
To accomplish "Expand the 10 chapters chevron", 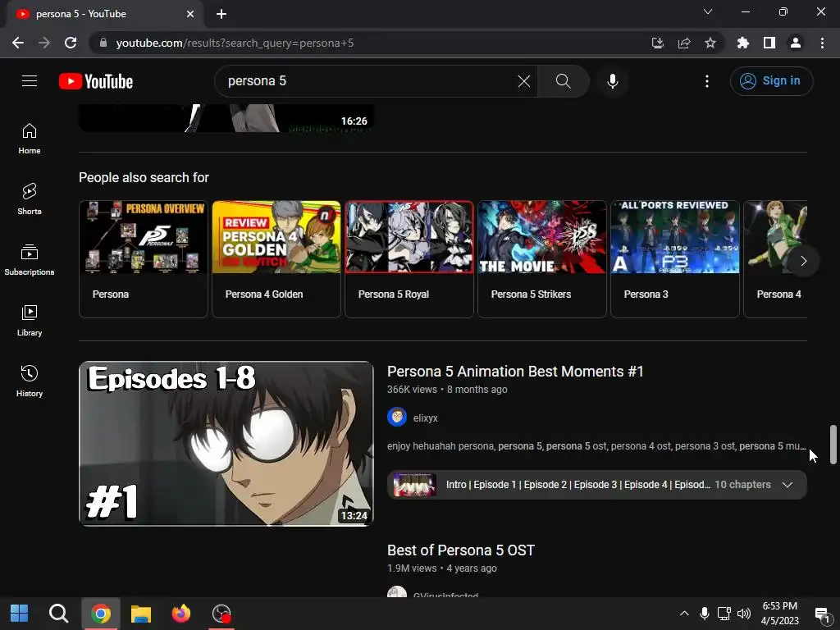I will coord(787,485).
